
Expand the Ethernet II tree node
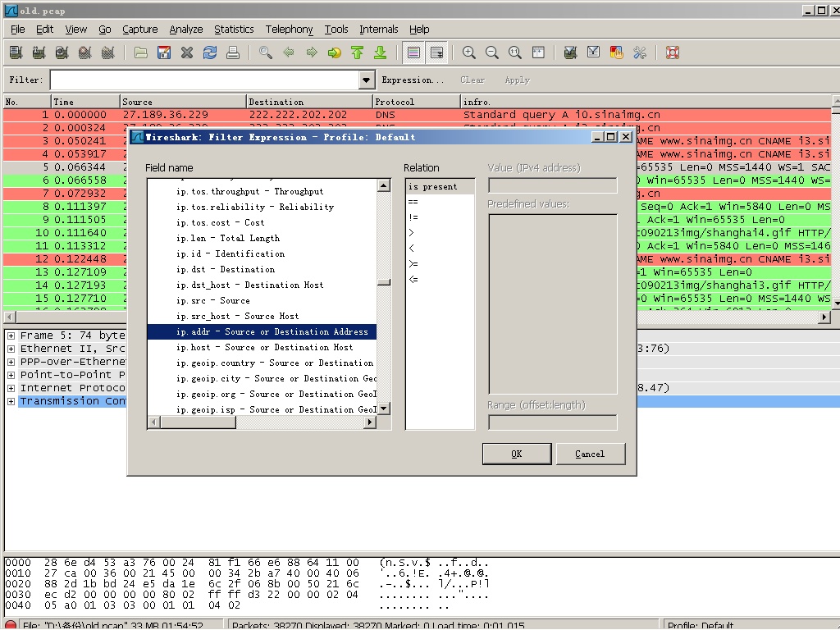(x=11, y=349)
